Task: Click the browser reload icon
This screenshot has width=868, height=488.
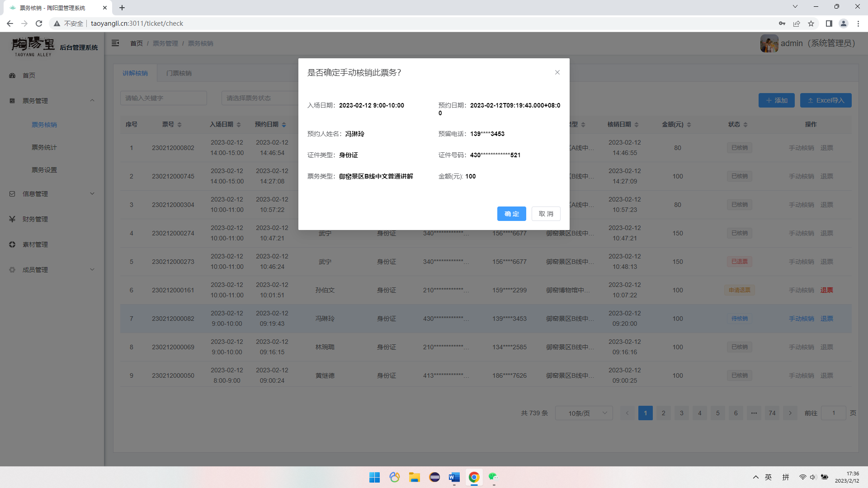Action: point(39,23)
